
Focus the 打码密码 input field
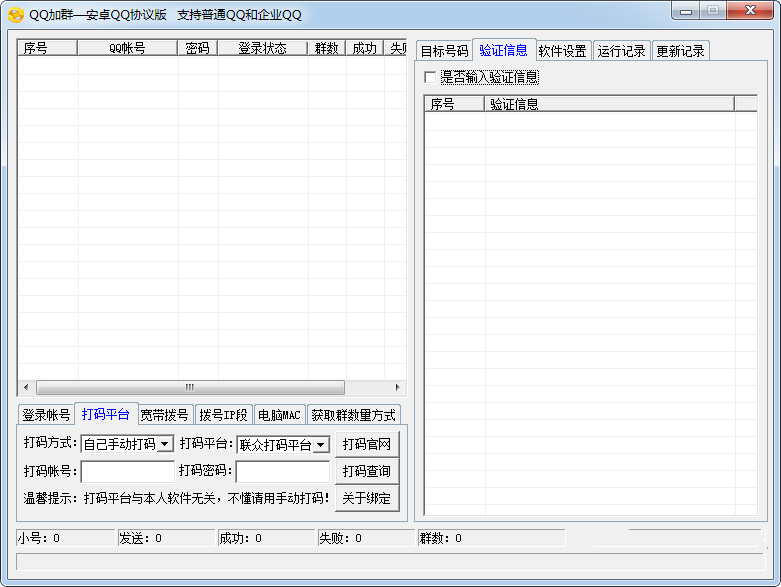click(x=283, y=471)
